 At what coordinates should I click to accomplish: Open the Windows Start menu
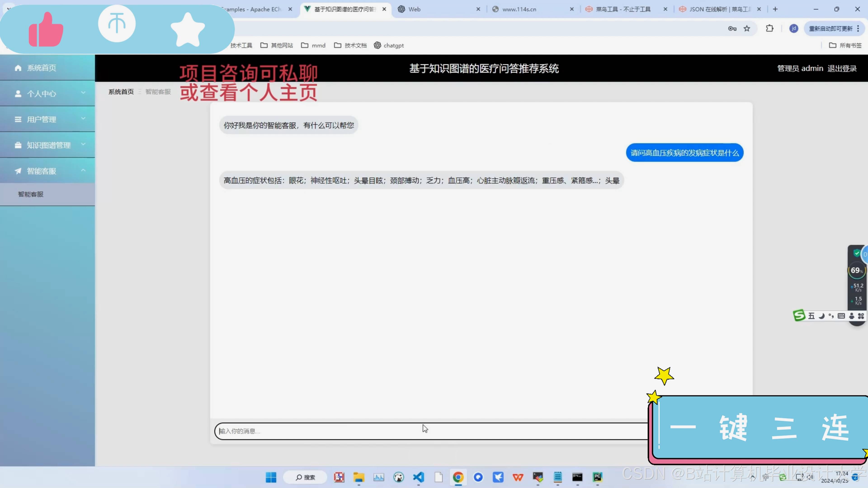271,477
